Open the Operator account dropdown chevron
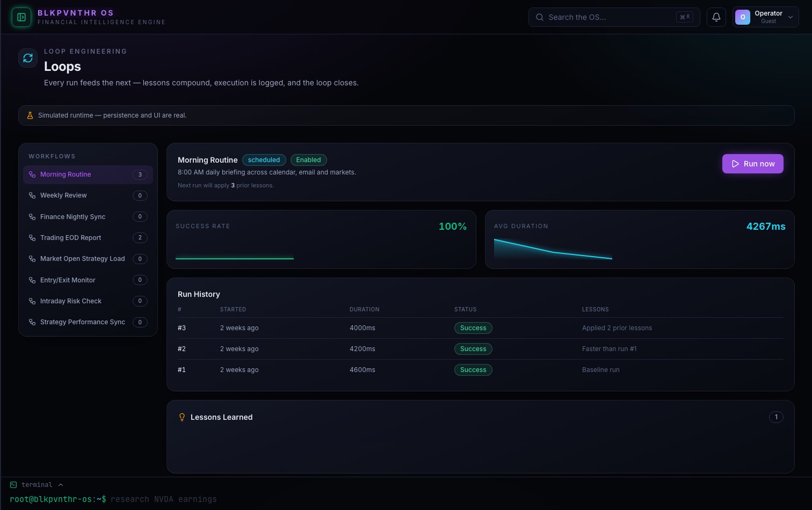This screenshot has width=812, height=510. click(x=791, y=17)
